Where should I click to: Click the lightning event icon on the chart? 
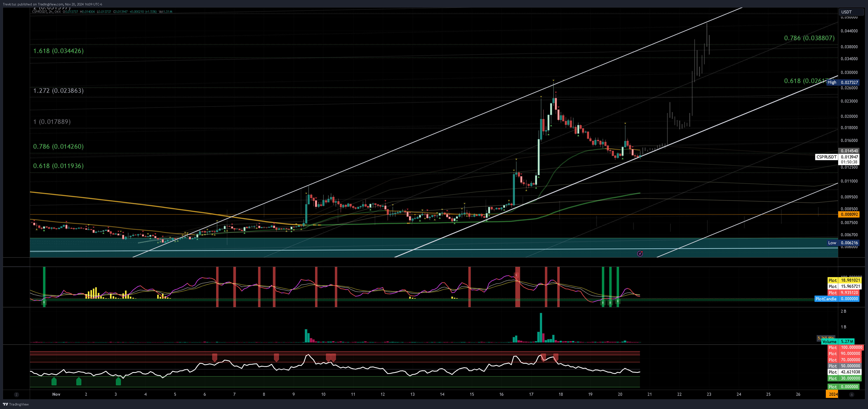[640, 253]
